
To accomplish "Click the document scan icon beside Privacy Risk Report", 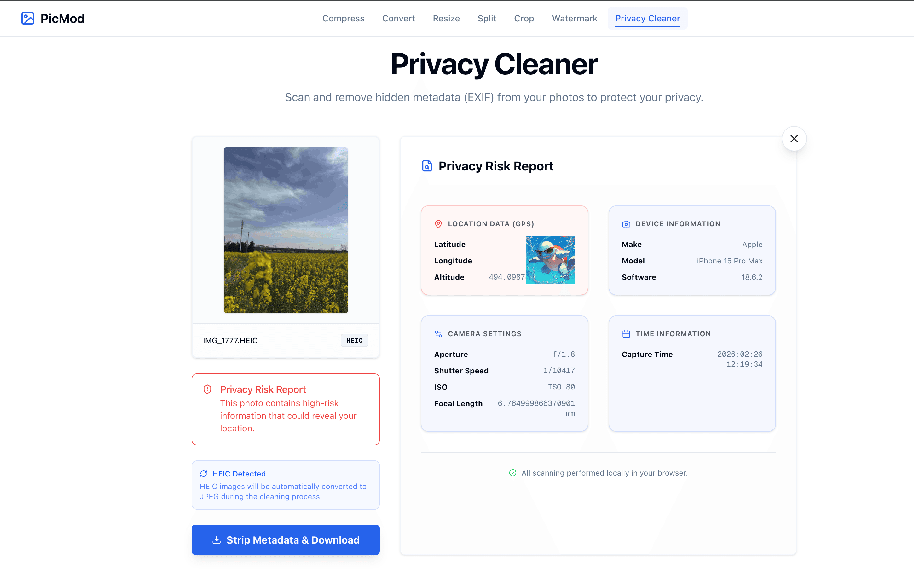I will pos(427,166).
